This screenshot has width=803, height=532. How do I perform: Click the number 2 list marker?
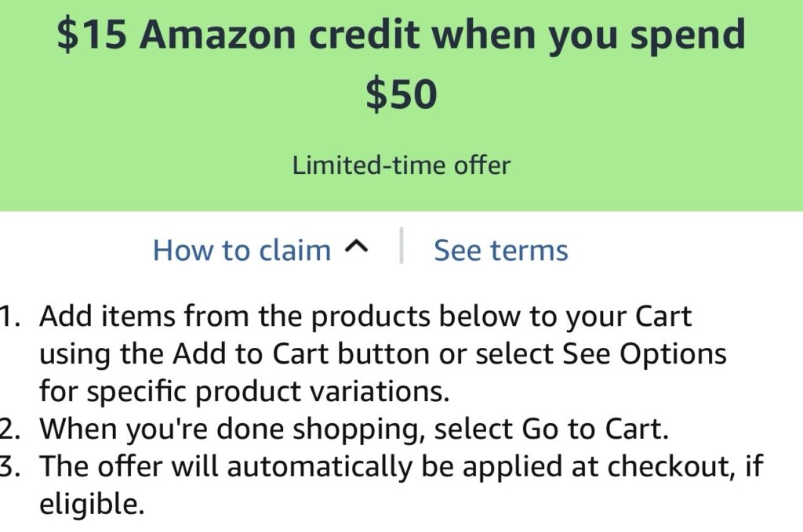tap(9, 429)
